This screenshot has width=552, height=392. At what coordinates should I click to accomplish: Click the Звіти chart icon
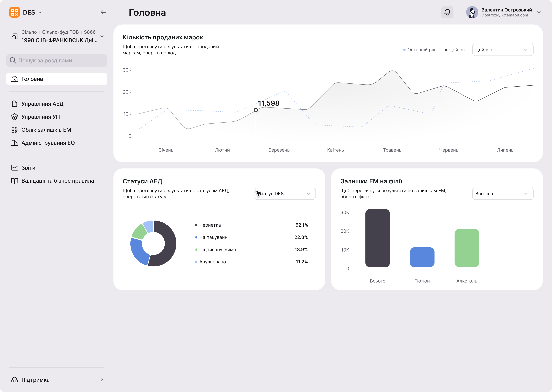(15, 168)
